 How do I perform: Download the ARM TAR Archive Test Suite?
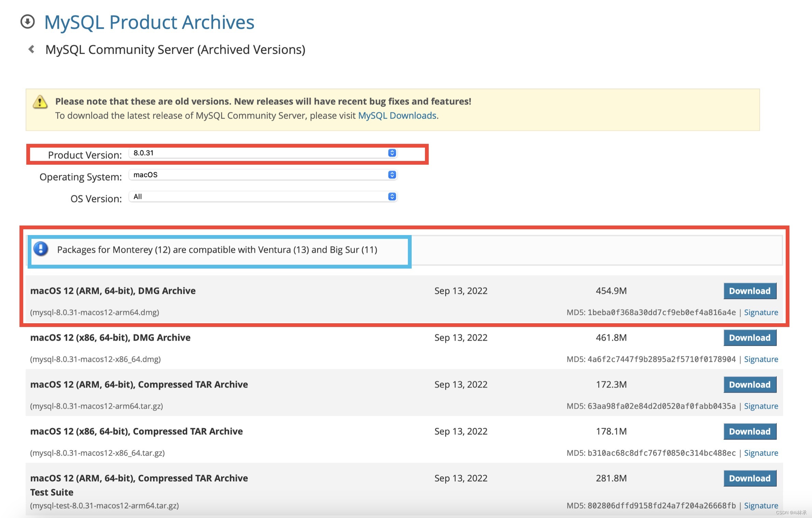tap(750, 478)
